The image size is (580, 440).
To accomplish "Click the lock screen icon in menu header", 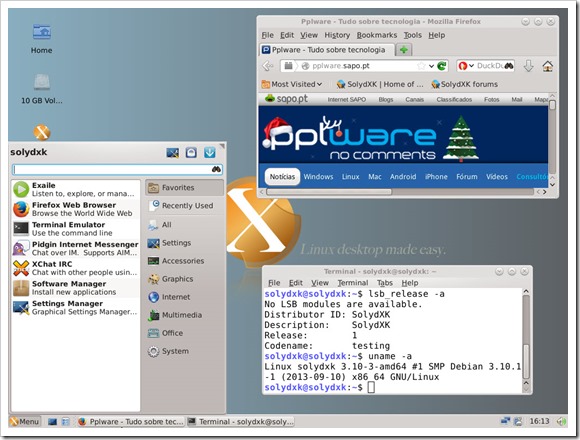I will (191, 153).
